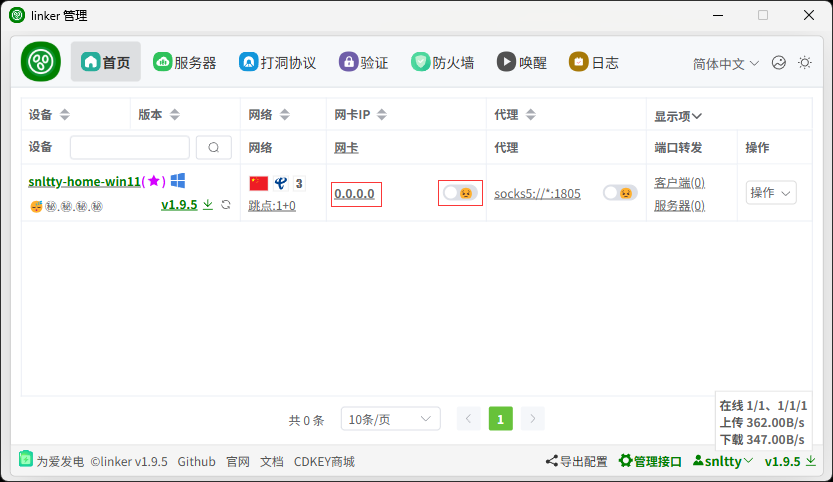
Task: Click the refresh icon next to v1.9.5
Action: click(226, 205)
